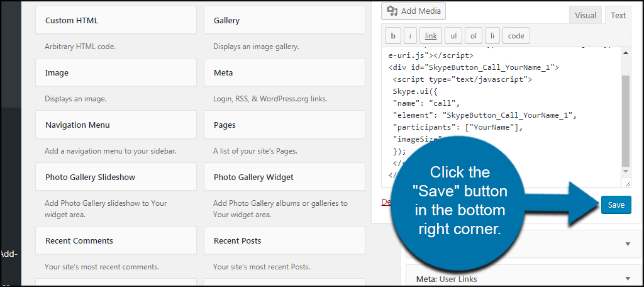Save the widget with the Save button

[616, 205]
